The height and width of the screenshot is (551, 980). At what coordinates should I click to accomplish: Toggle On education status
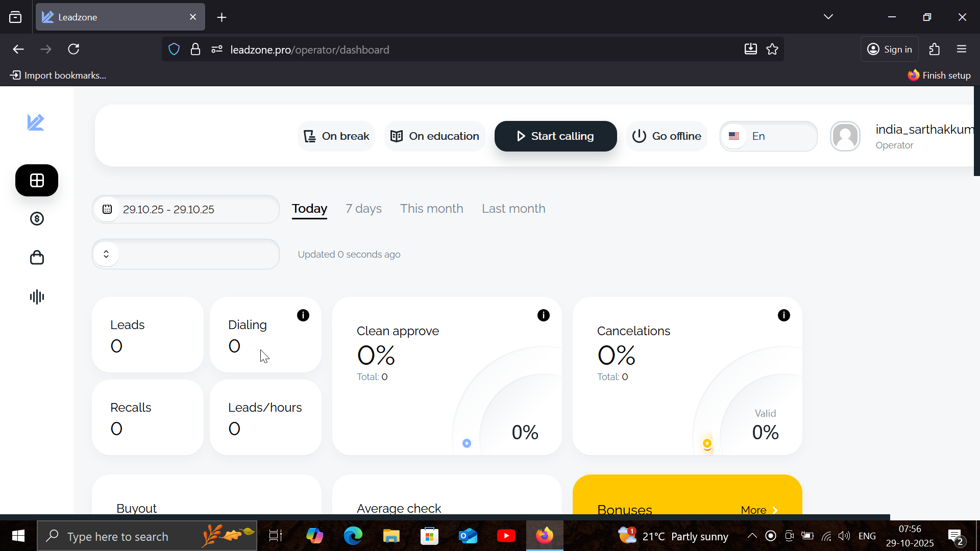(435, 136)
